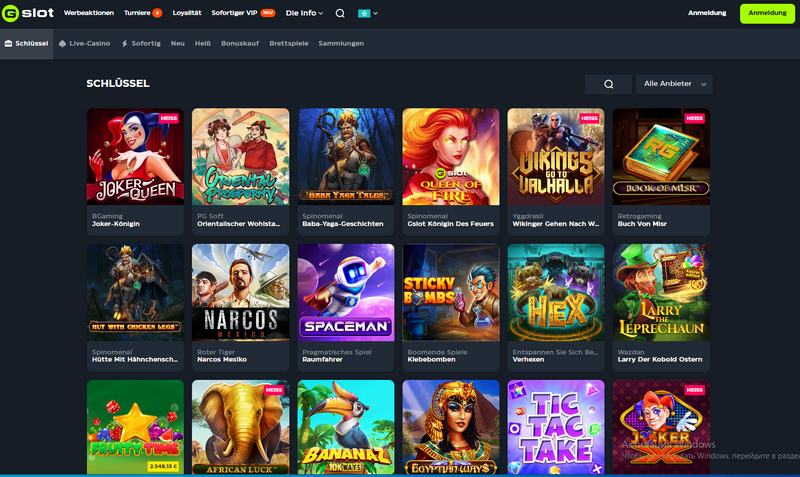Open the Oriental Prosperity game thumbnail
Screen dimensions: 800x477
240,156
